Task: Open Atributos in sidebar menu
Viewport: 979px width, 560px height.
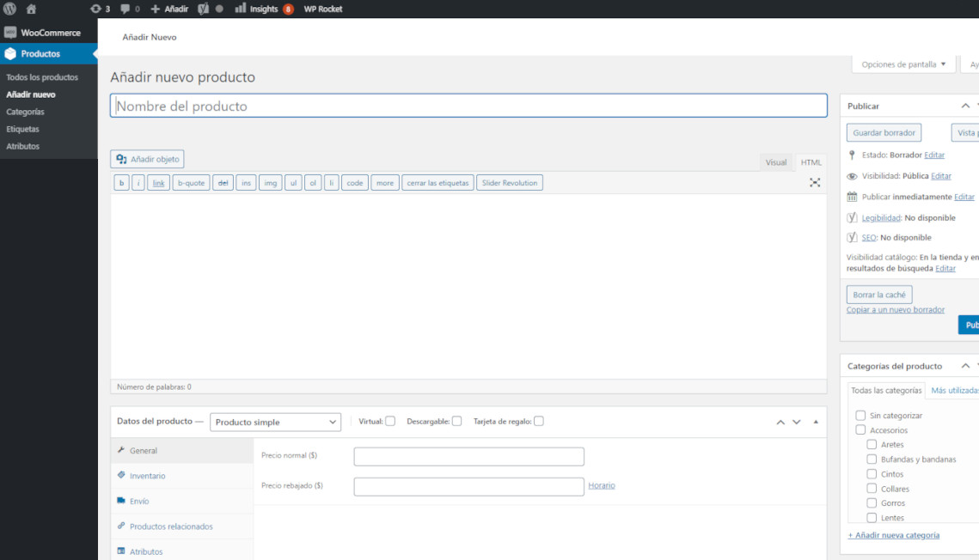Action: [22, 146]
